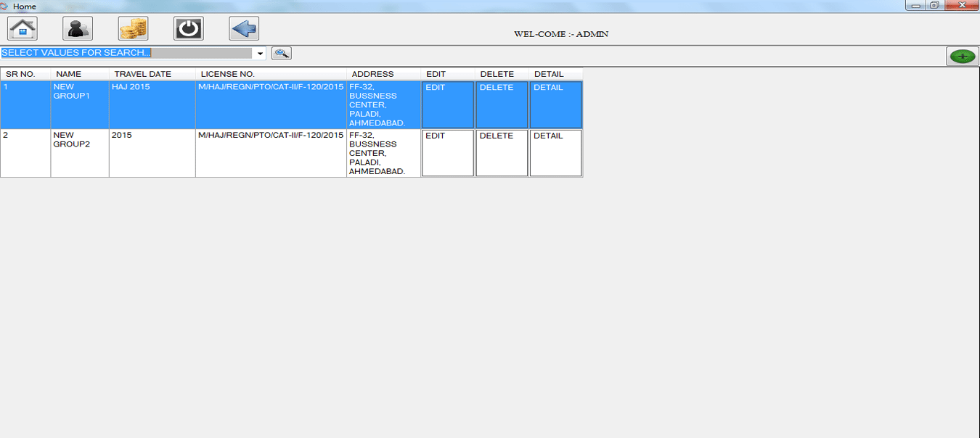The height and width of the screenshot is (438, 980).
Task: Select the license number cell of NEW GROUP1
Action: point(271,104)
